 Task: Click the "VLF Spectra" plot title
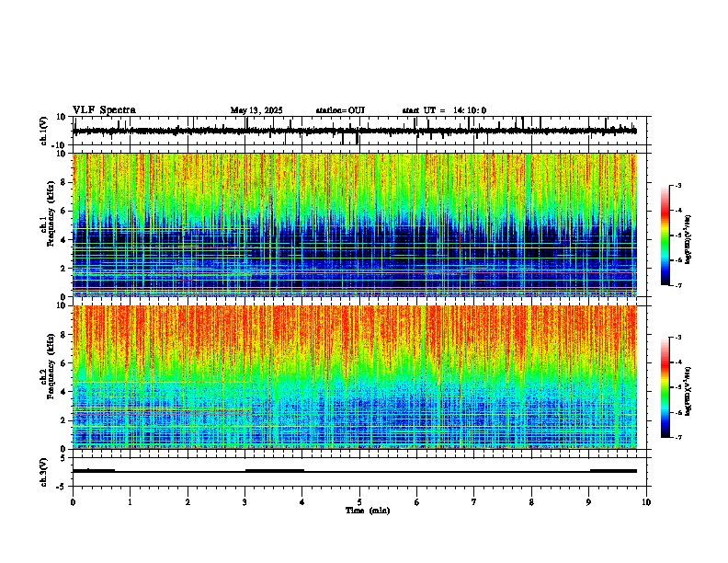(104, 109)
